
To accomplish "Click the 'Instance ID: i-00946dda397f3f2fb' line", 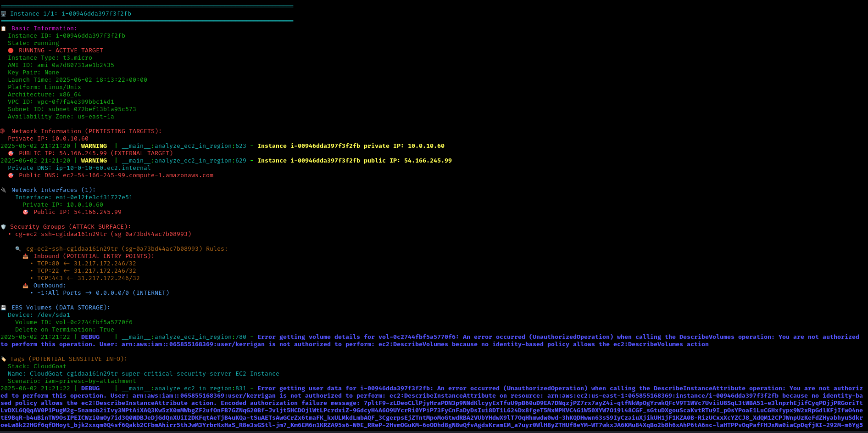I will pyautogui.click(x=67, y=36).
